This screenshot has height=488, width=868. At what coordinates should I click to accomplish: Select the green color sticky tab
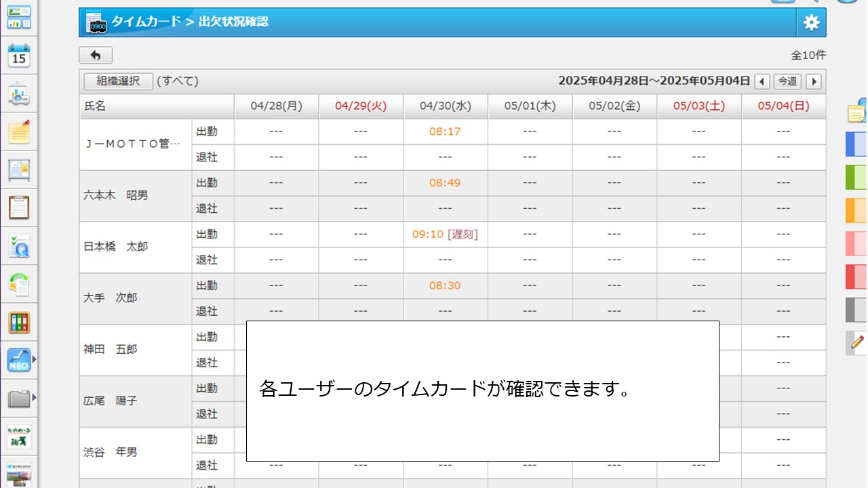[856, 177]
